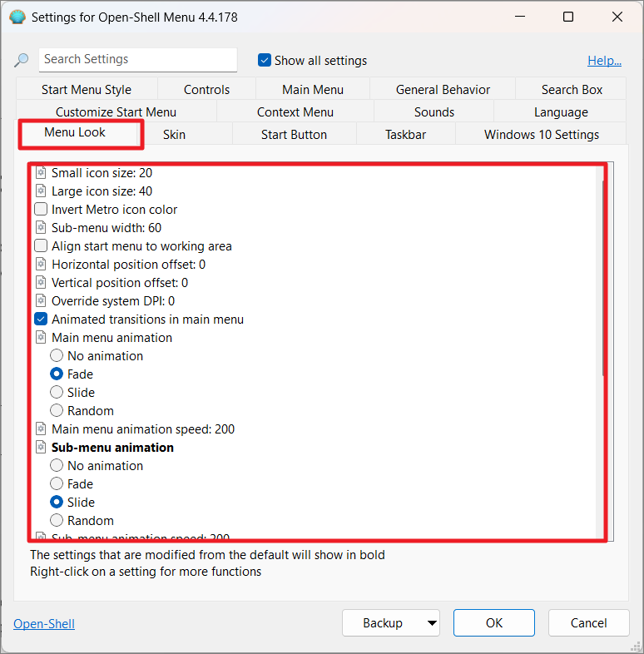Select No animation under Sub-menu animation
Screen dimensions: 644x654
coord(57,465)
